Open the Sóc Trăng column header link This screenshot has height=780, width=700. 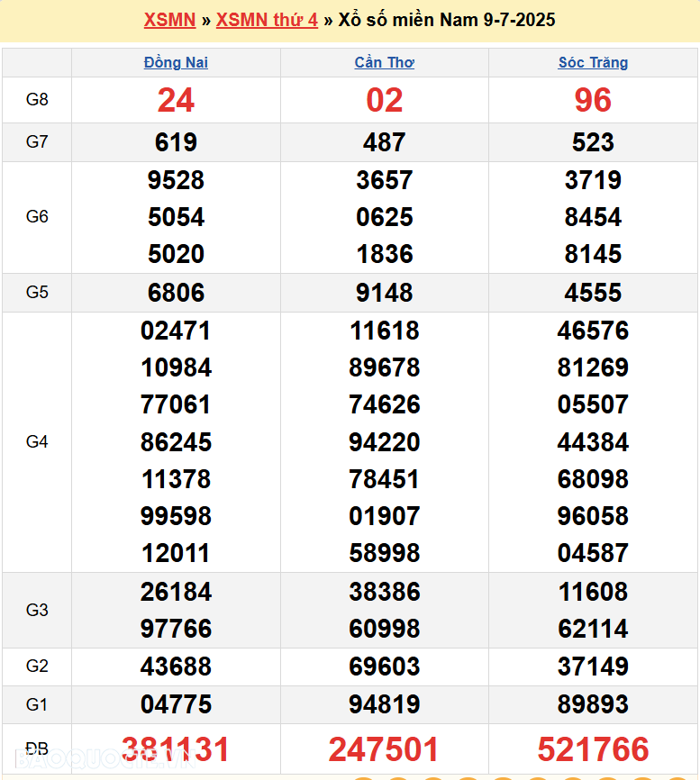click(593, 63)
